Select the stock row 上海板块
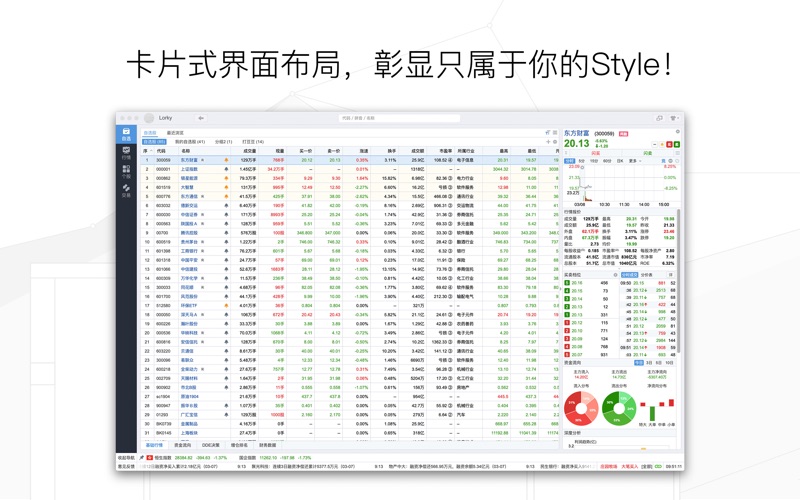This screenshot has height=500, width=800. pyautogui.click(x=350, y=433)
